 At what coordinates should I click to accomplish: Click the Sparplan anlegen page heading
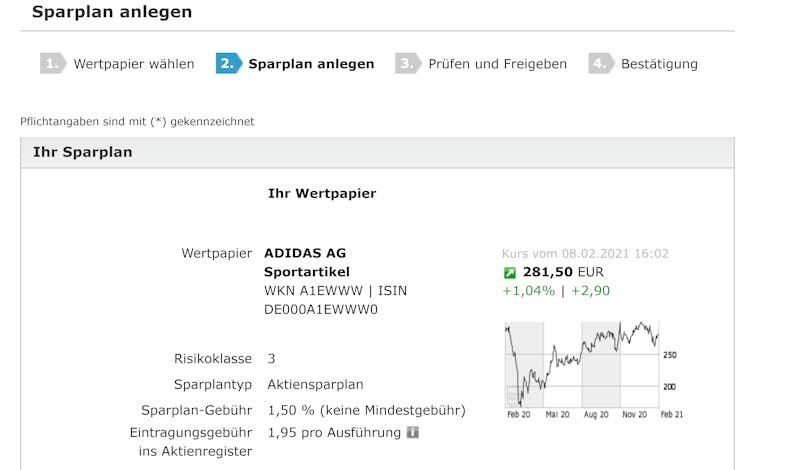(112, 13)
